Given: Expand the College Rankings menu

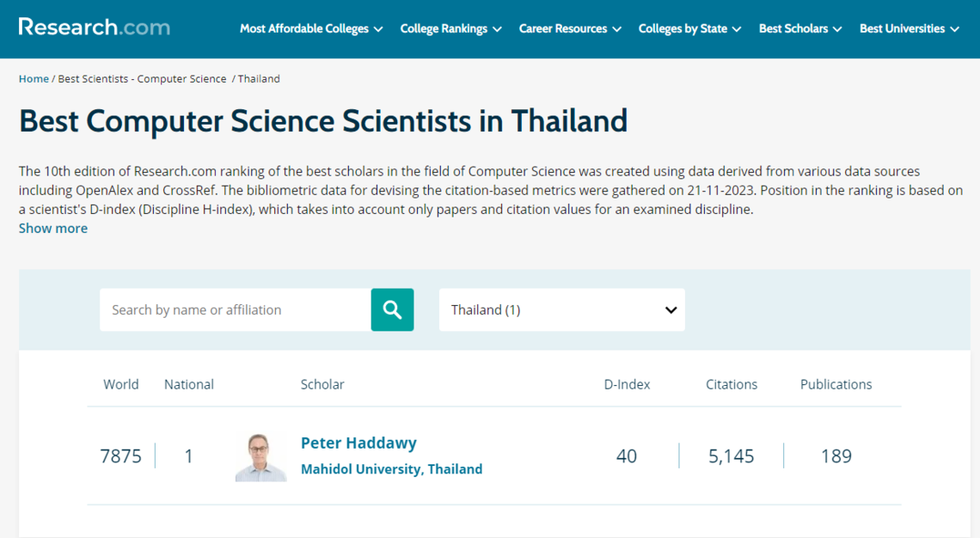Looking at the screenshot, I should pos(450,28).
